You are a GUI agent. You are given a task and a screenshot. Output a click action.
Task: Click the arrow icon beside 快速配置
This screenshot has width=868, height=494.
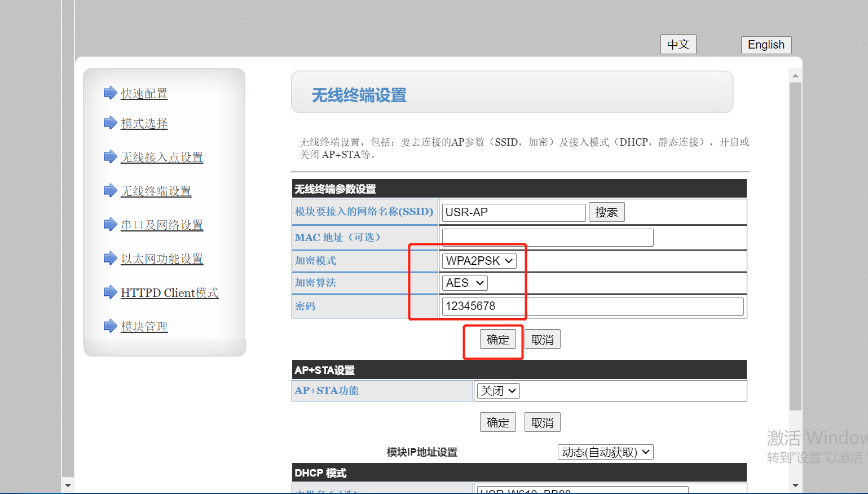tap(110, 93)
